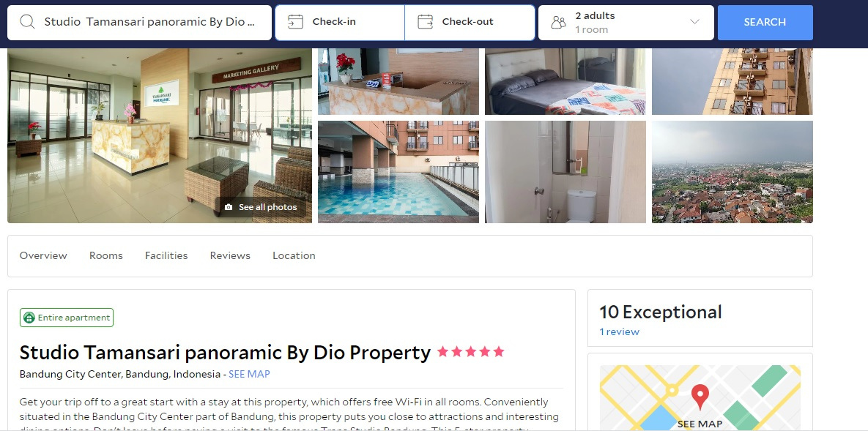Image resolution: width=868 pixels, height=431 pixels.
Task: Click the pink star rating icons
Action: point(470,351)
